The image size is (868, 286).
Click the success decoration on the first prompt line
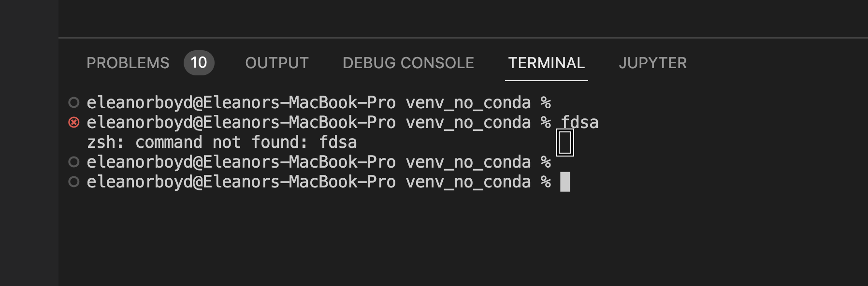(73, 102)
